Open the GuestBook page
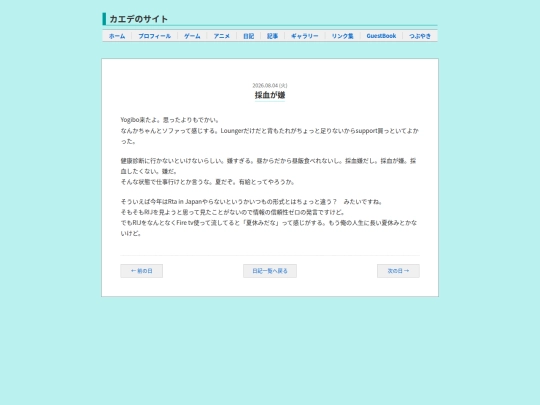The image size is (540, 405). pos(381,36)
